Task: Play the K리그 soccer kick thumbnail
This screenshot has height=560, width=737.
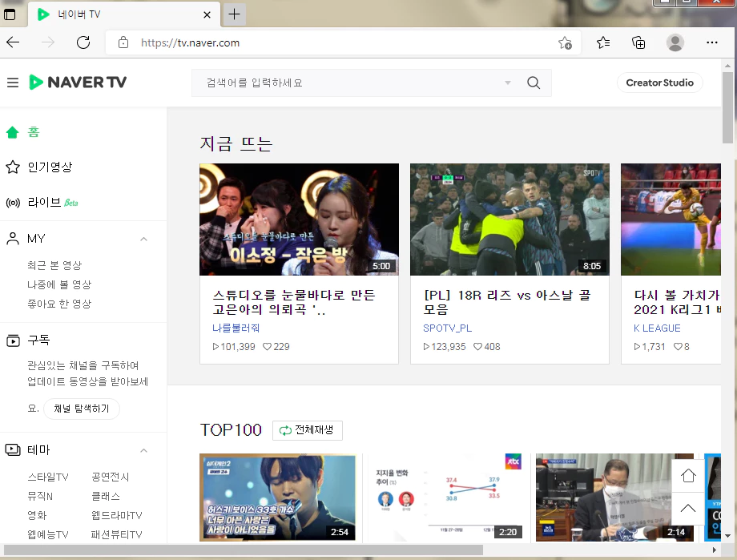Action: tap(671, 219)
